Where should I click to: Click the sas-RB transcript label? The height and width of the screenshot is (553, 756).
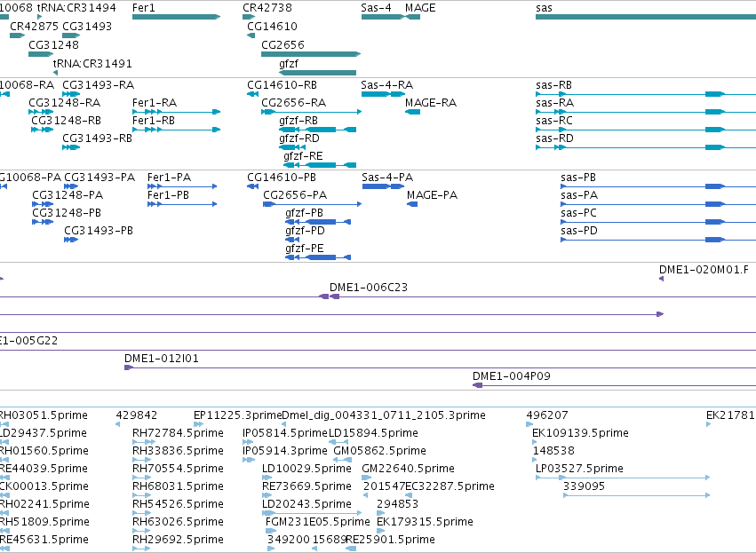point(553,85)
